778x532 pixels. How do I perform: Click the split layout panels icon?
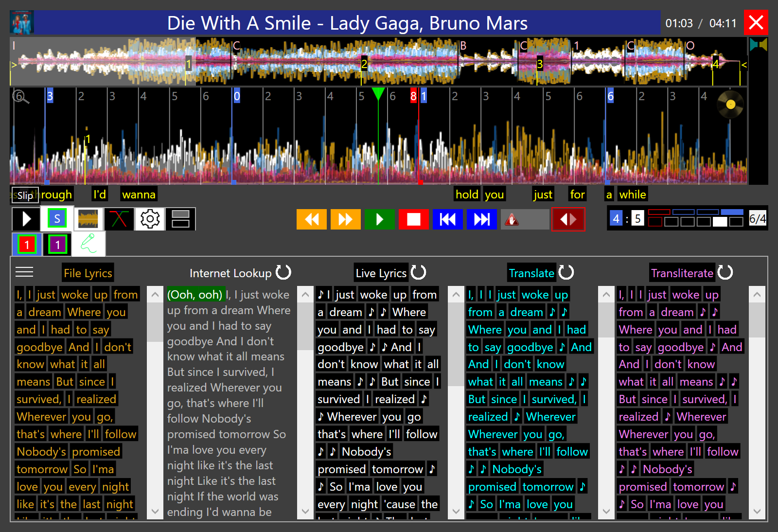[x=180, y=219]
